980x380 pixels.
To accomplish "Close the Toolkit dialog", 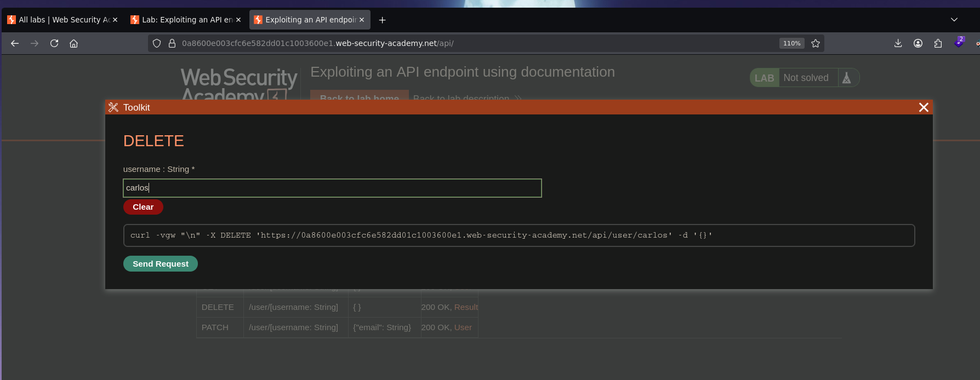I will pyautogui.click(x=924, y=107).
